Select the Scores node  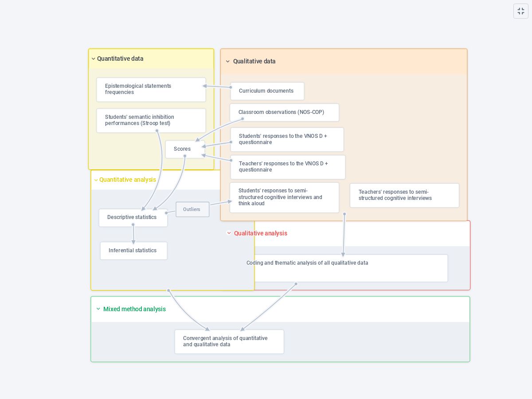coord(182,149)
